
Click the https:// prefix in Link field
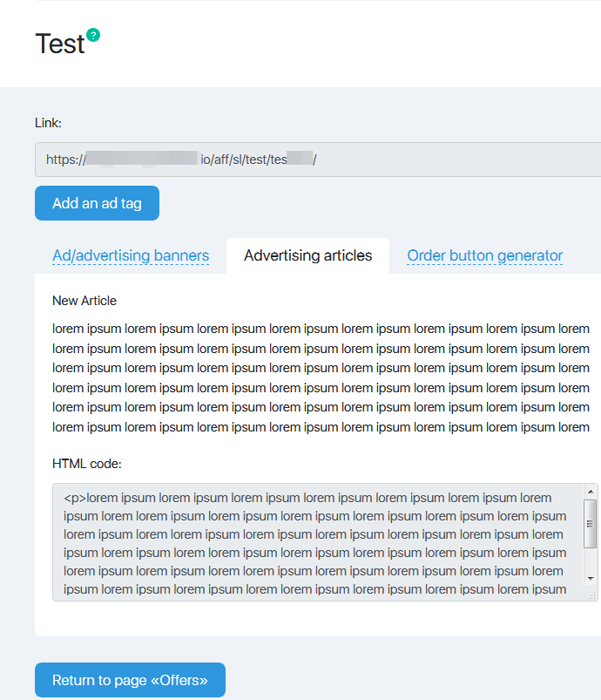coord(66,160)
